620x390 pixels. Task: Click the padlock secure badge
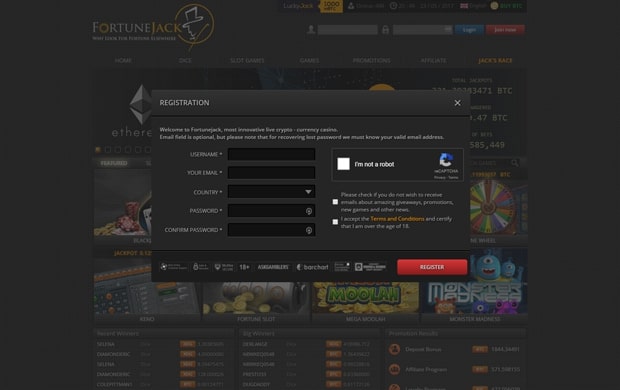tap(200, 267)
